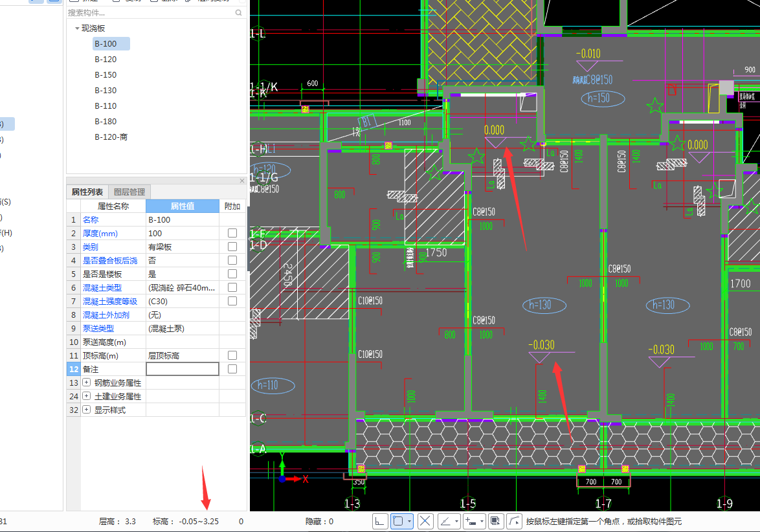The width and height of the screenshot is (760, 532).
Task: Close the property panel with the X
Action: [242, 181]
